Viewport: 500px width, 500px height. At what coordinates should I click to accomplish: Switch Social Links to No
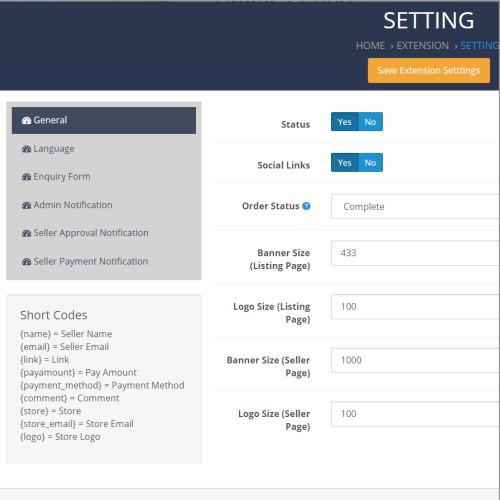pyautogui.click(x=370, y=163)
